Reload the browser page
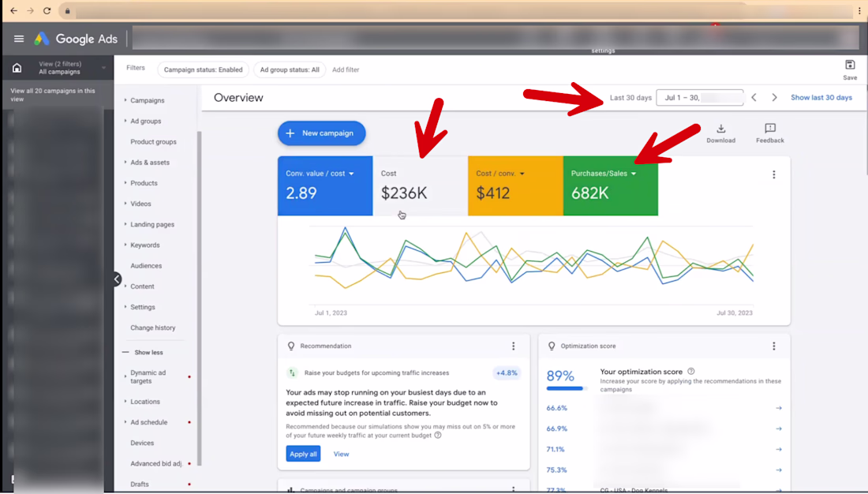This screenshot has height=494, width=868. coord(47,10)
